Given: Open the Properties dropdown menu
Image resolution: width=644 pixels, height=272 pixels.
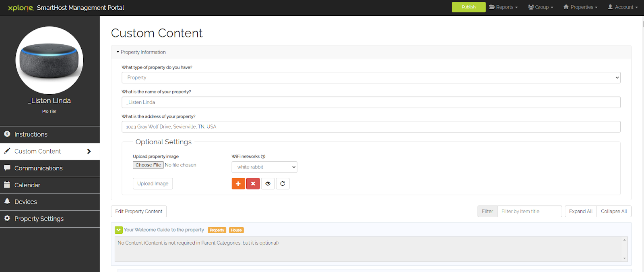Looking at the screenshot, I should [x=580, y=7].
